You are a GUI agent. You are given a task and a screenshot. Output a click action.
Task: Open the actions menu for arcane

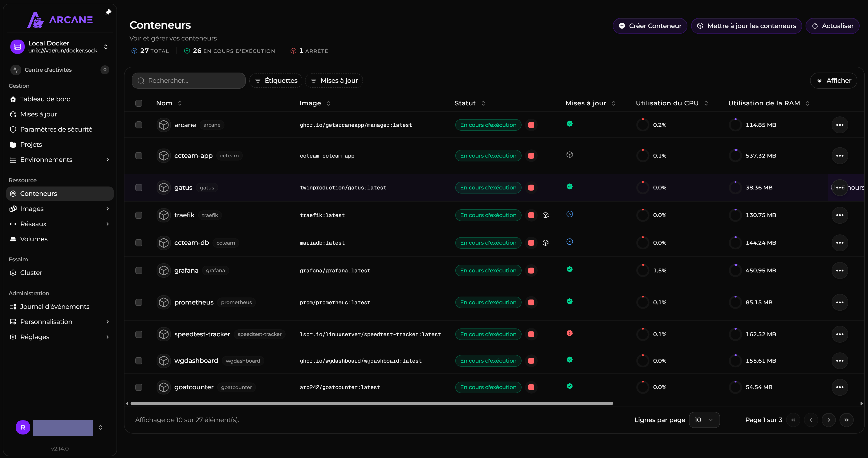(x=839, y=125)
